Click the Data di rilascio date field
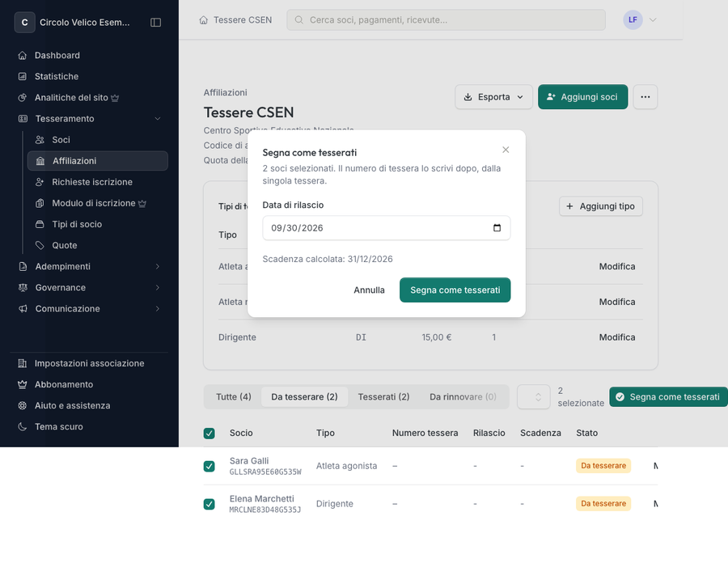 pos(387,228)
